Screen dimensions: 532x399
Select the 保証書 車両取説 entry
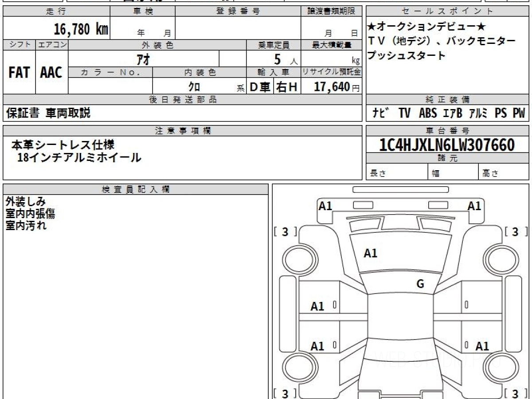[48, 113]
